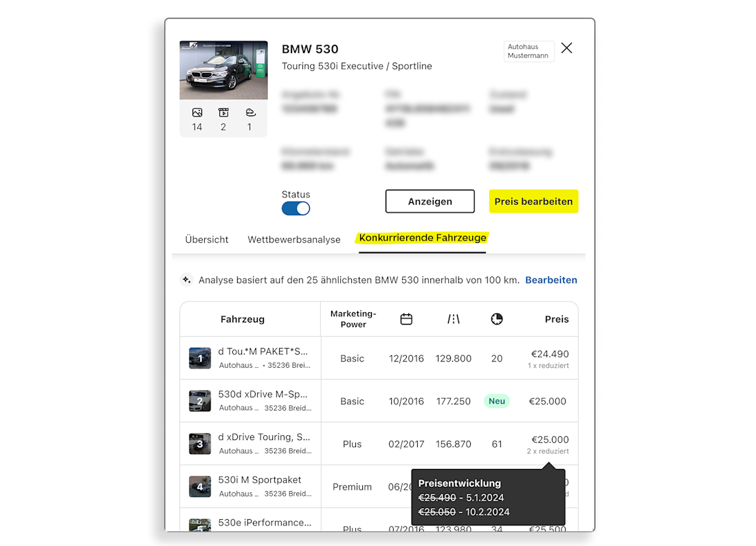Click the Bearbeiten link
756x546 pixels.
pyautogui.click(x=551, y=280)
